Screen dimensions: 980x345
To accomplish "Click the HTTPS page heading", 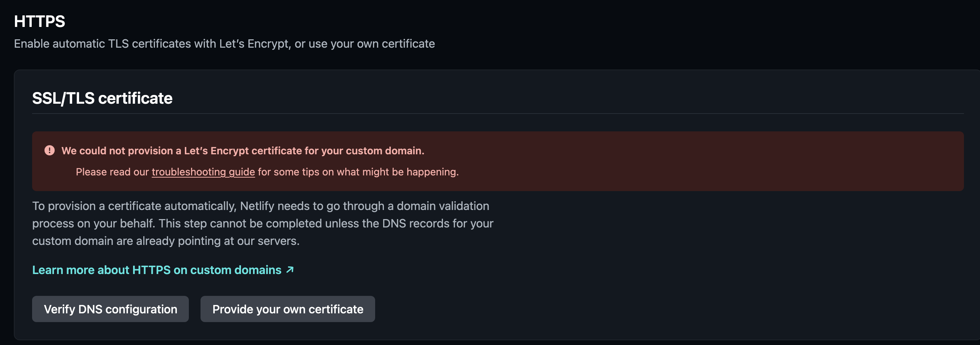I will [40, 21].
